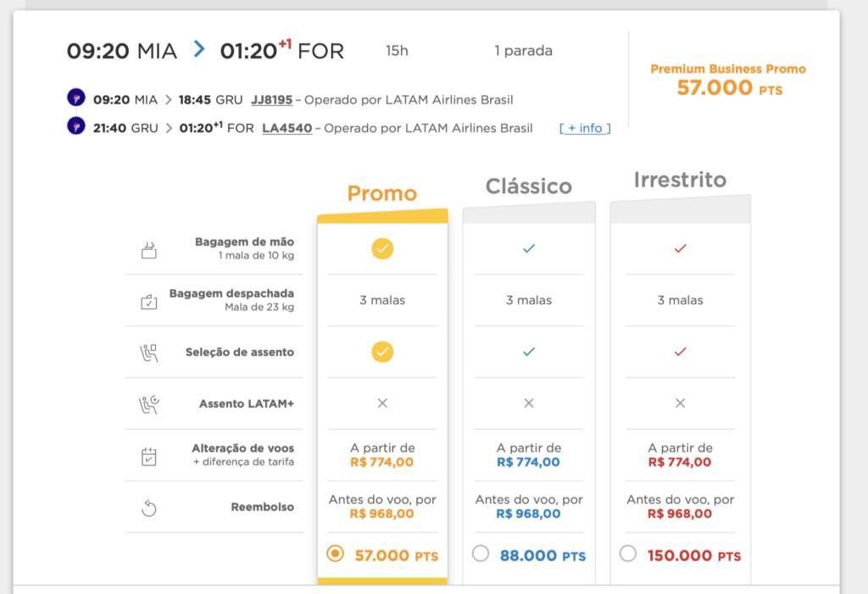This screenshot has width=868, height=594.
Task: Open flight number LA4540 link
Action: pyautogui.click(x=287, y=128)
